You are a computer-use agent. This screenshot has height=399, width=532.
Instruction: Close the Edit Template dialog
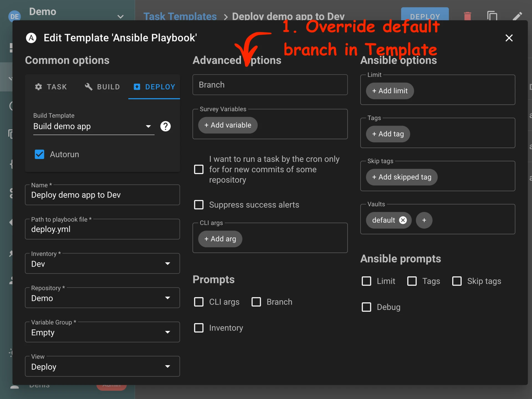pyautogui.click(x=509, y=38)
